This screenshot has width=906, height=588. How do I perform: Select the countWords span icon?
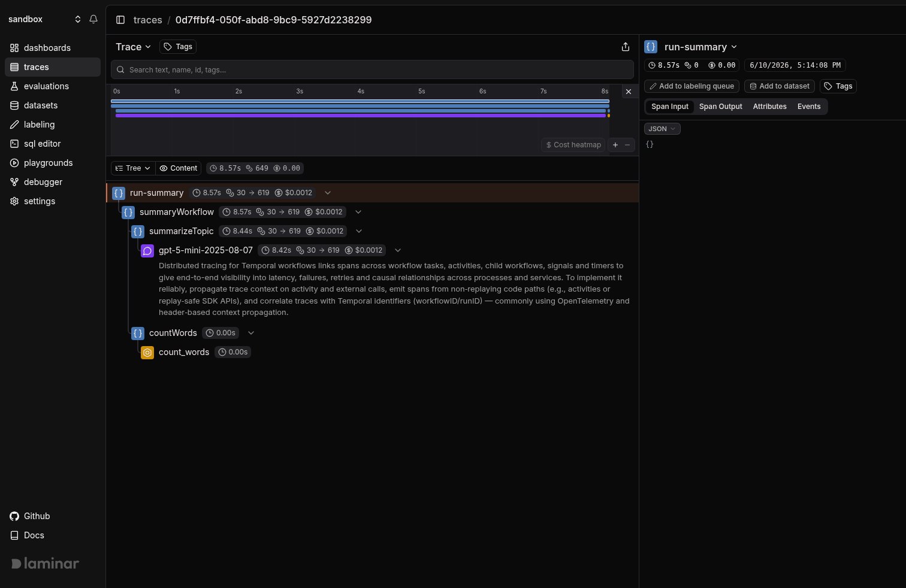tap(138, 333)
